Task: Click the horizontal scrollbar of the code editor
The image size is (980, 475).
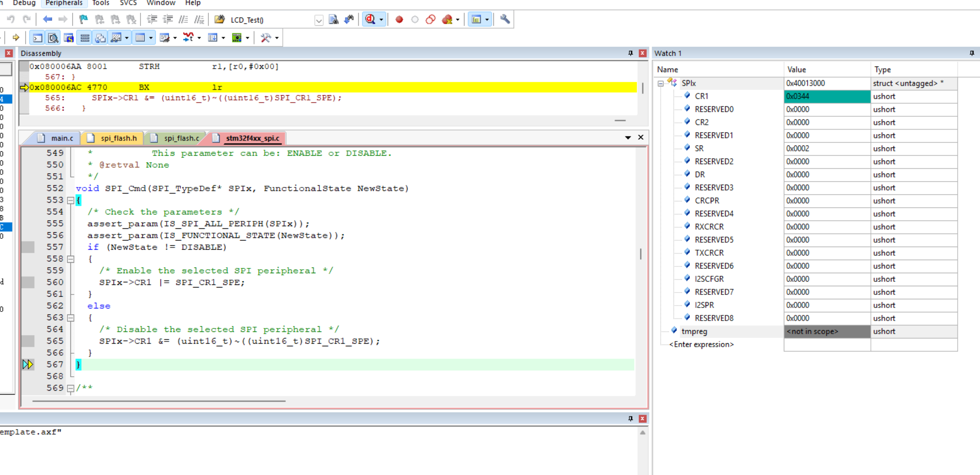Action: click(x=159, y=401)
